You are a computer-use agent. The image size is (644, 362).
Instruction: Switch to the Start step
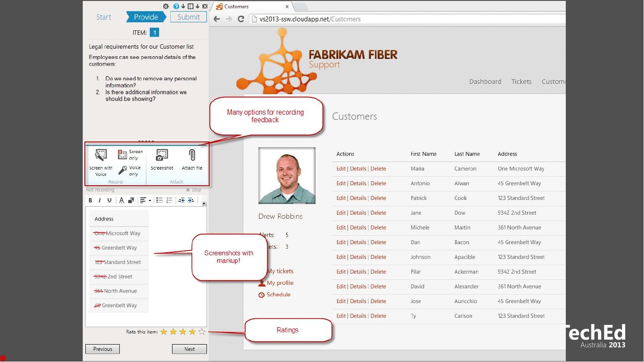point(104,17)
